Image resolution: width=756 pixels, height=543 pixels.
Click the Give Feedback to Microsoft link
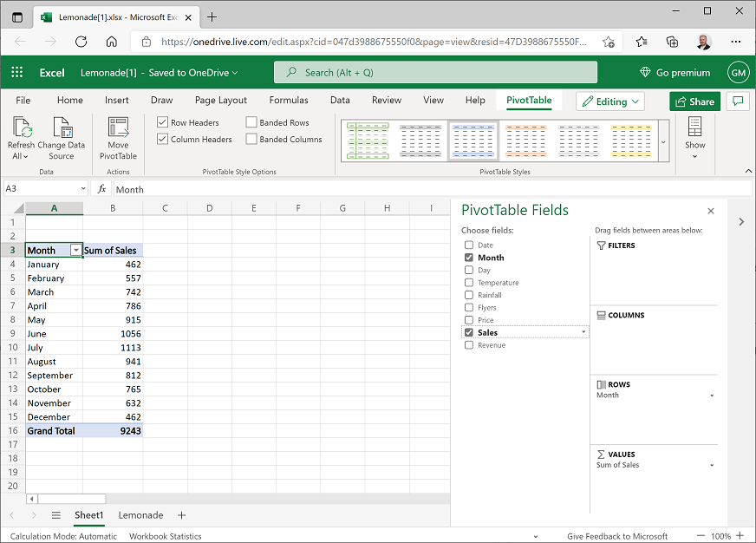tap(617, 536)
